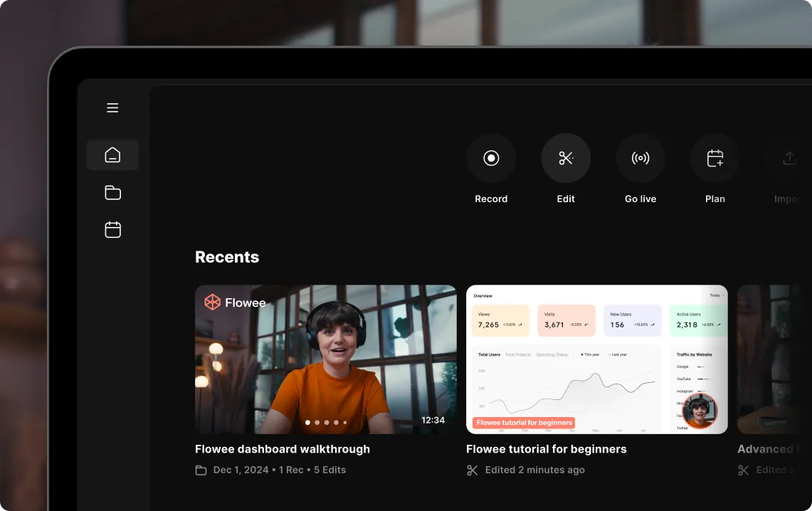The width and height of the screenshot is (812, 511).
Task: Click the Visits 3,671 stat card
Action: pos(566,320)
